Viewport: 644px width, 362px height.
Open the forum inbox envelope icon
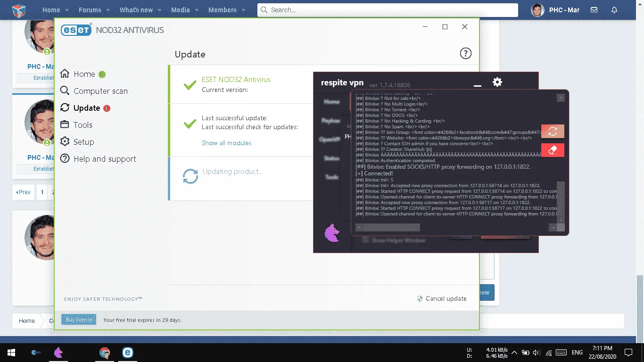[594, 10]
